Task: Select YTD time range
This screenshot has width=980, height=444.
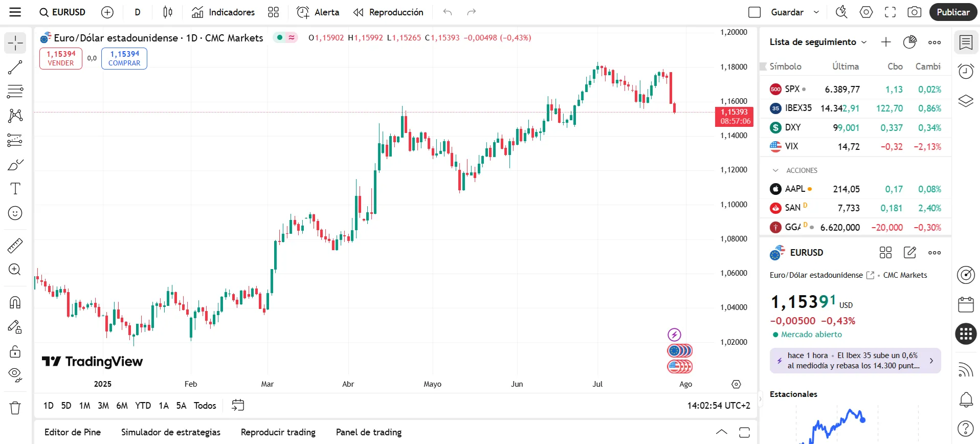Action: coord(143,406)
